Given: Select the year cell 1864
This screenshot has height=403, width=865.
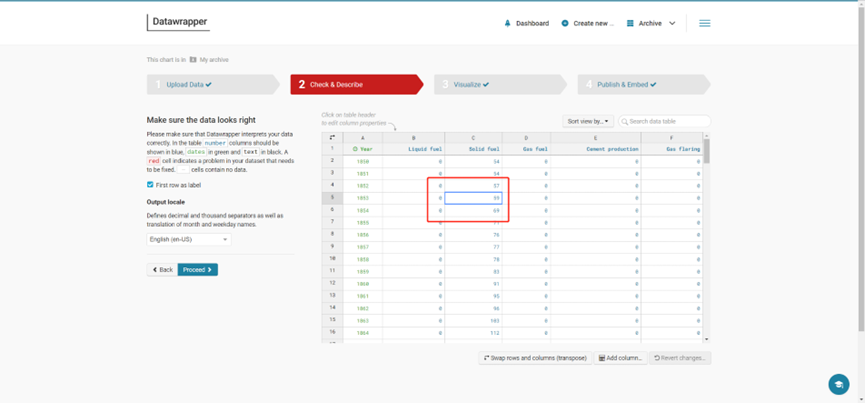Looking at the screenshot, I should pos(363,333).
